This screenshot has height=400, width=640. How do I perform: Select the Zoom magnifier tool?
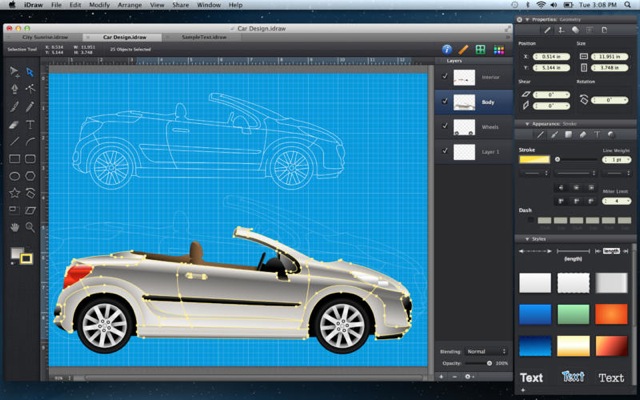click(30, 227)
